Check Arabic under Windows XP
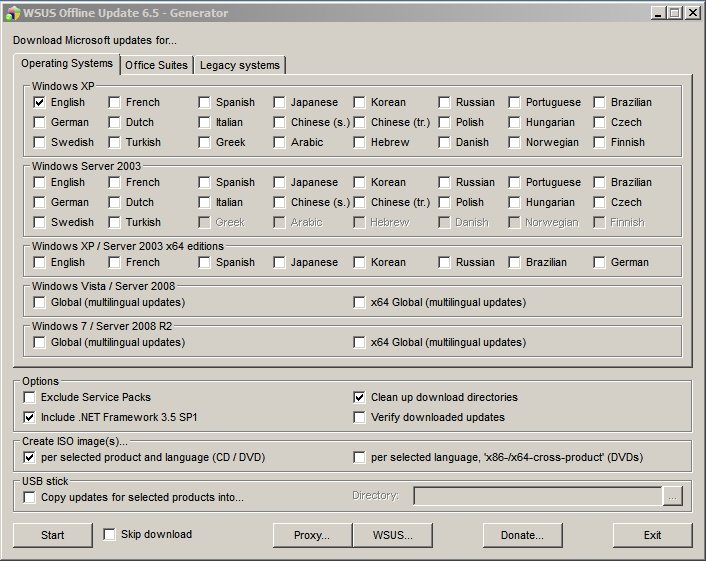The image size is (706, 561). click(x=279, y=142)
